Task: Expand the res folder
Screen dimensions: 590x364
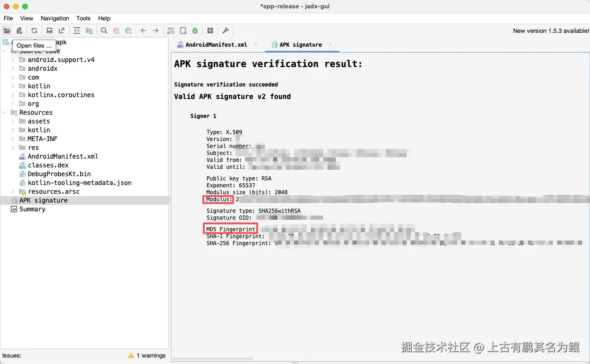Action: 13,148
